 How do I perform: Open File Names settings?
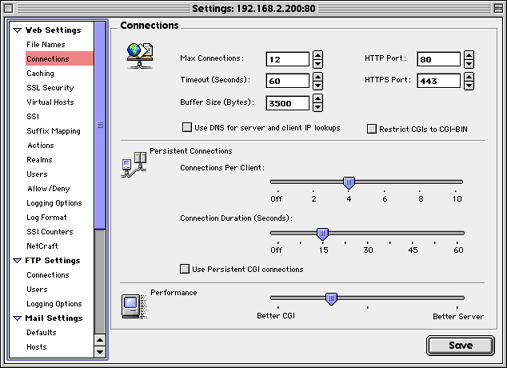click(46, 44)
